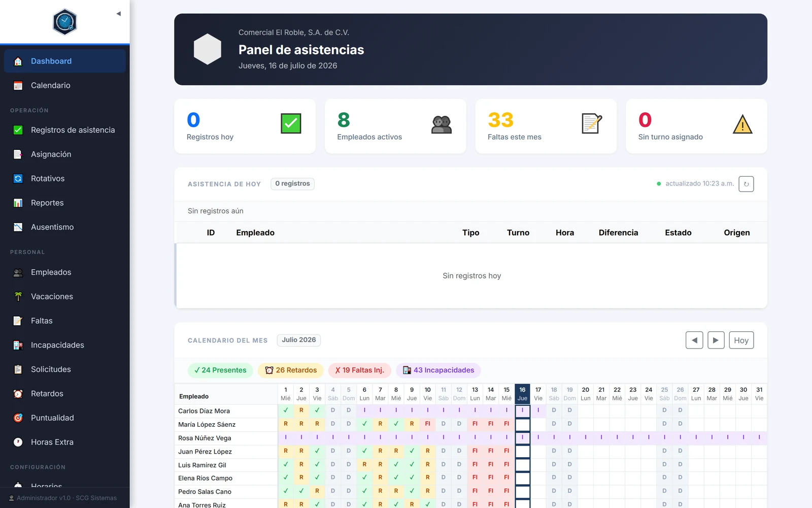Advance calendar to next month

tap(716, 340)
